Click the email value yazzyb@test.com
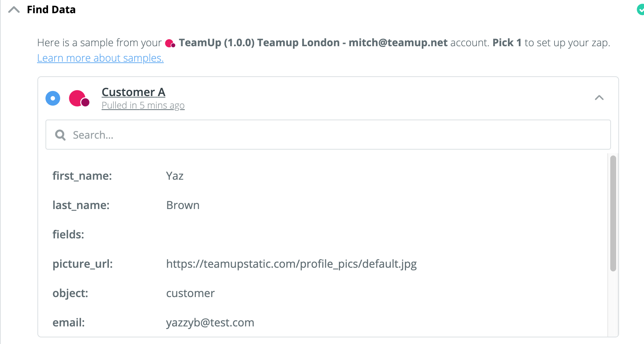The image size is (644, 344). tap(210, 323)
